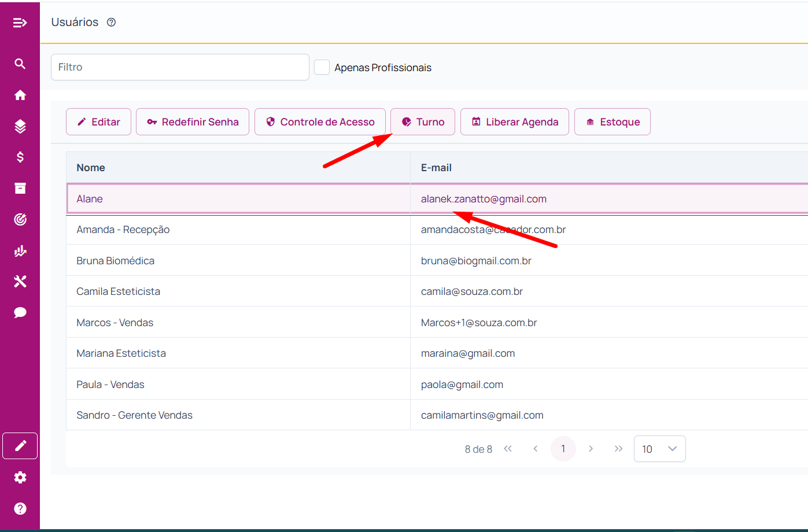Click the Turno button

[x=423, y=122]
